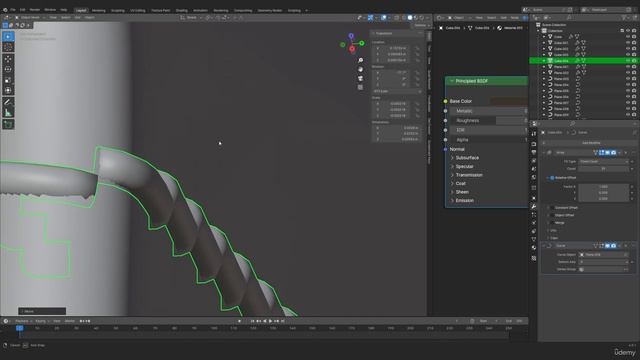Click the green Y axis on navigation gizmo
Viewport: 640px width, 360px height.
pyautogui.click(x=362, y=43)
